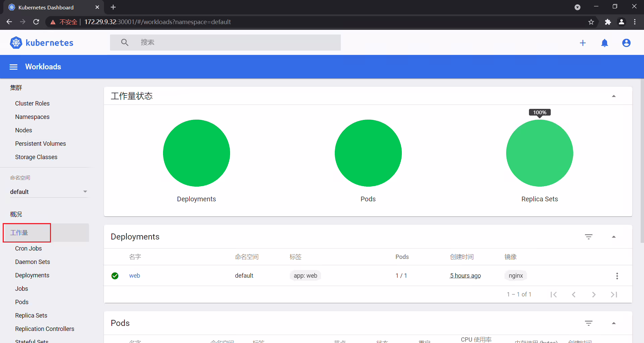Go back in browser history

[9, 22]
